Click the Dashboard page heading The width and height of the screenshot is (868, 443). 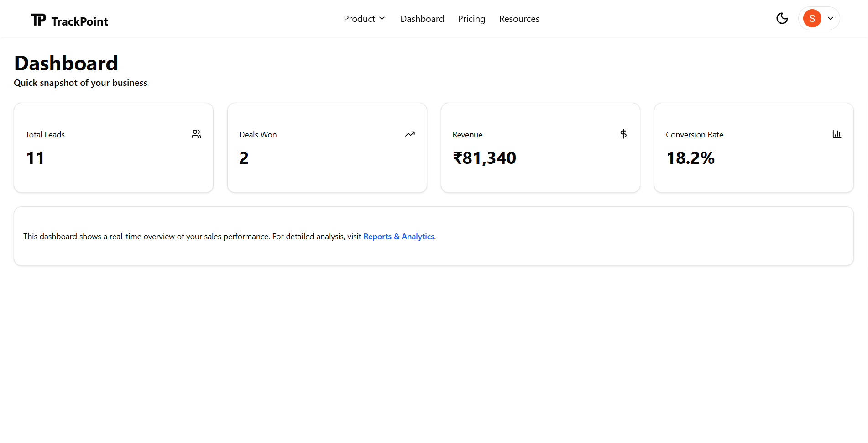tap(66, 63)
